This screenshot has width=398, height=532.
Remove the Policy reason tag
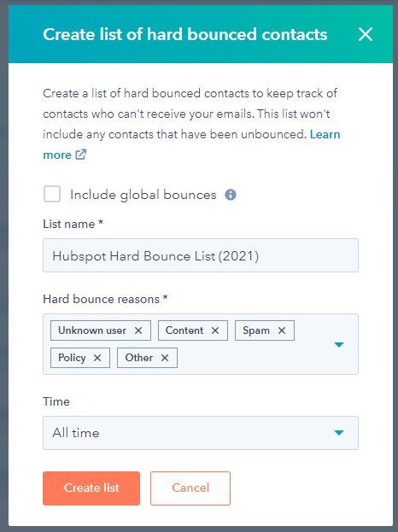[97, 358]
